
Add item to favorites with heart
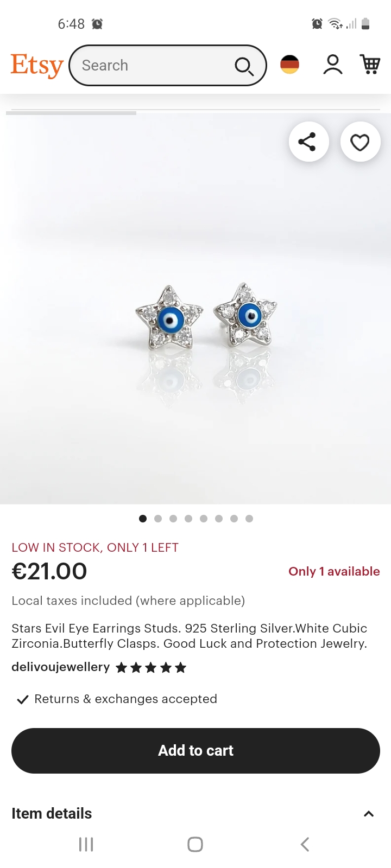[x=360, y=142]
